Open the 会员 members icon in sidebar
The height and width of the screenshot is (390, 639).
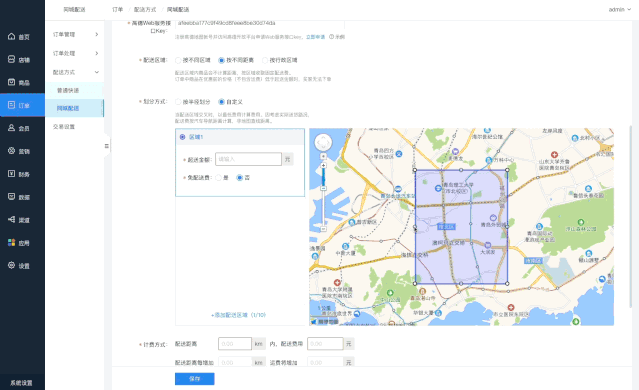(x=11, y=128)
